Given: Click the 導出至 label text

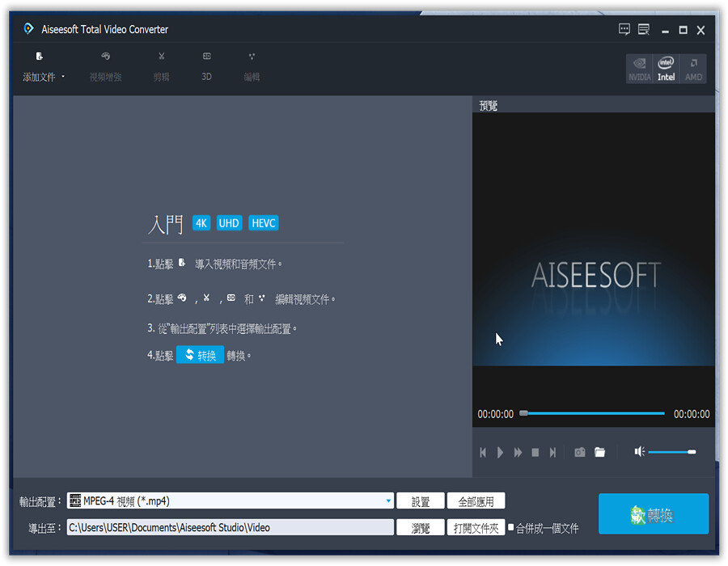Looking at the screenshot, I should (x=44, y=528).
